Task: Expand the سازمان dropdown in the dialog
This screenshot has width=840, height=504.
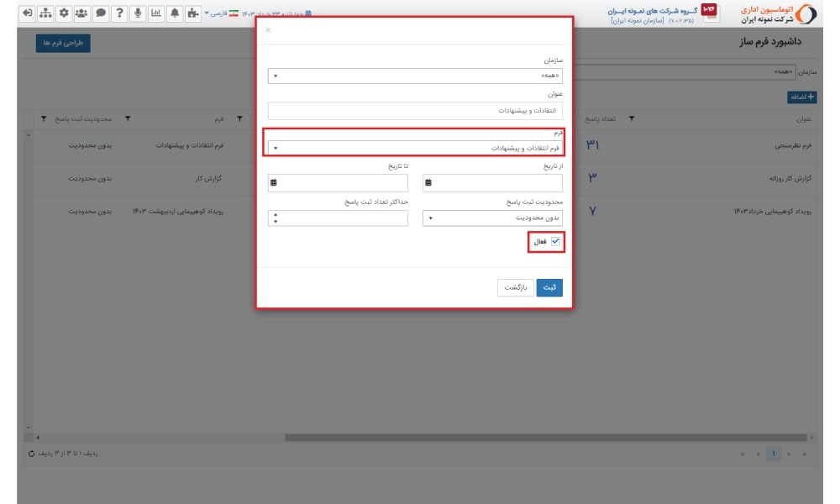Action: click(x=415, y=76)
